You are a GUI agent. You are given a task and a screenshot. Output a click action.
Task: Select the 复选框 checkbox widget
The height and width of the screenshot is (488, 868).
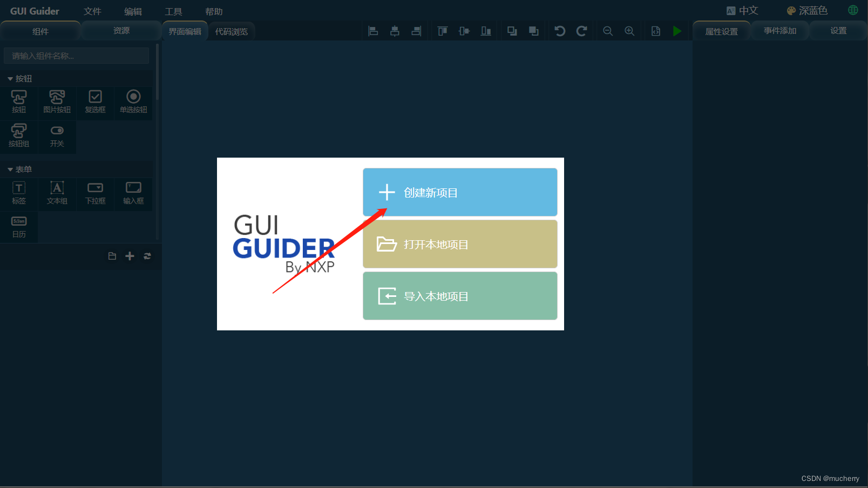click(x=95, y=102)
